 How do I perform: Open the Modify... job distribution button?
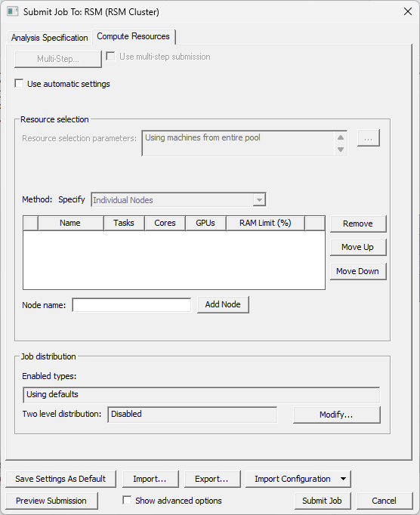click(336, 415)
